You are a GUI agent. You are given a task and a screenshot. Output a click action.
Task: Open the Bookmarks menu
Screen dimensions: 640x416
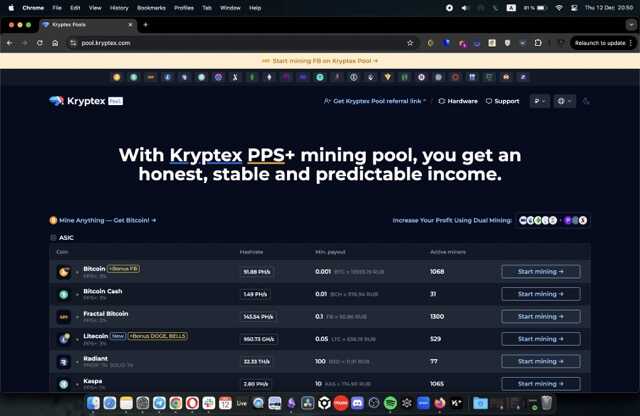[151, 8]
